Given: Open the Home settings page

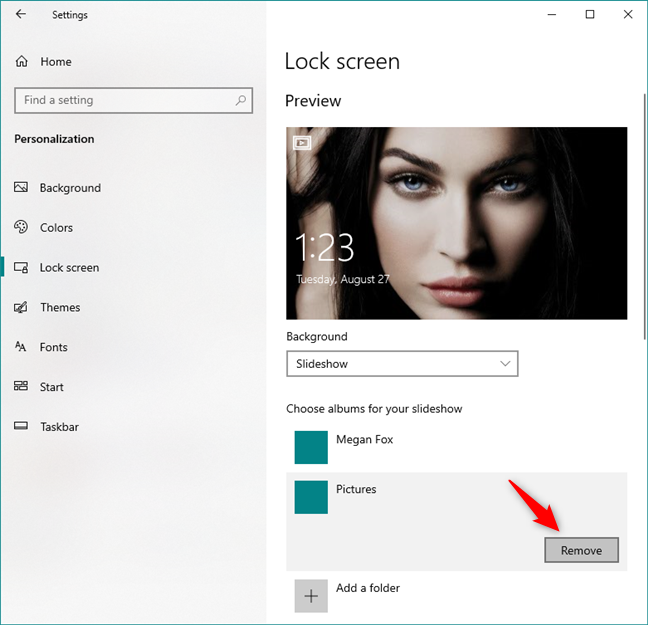Looking at the screenshot, I should point(55,62).
